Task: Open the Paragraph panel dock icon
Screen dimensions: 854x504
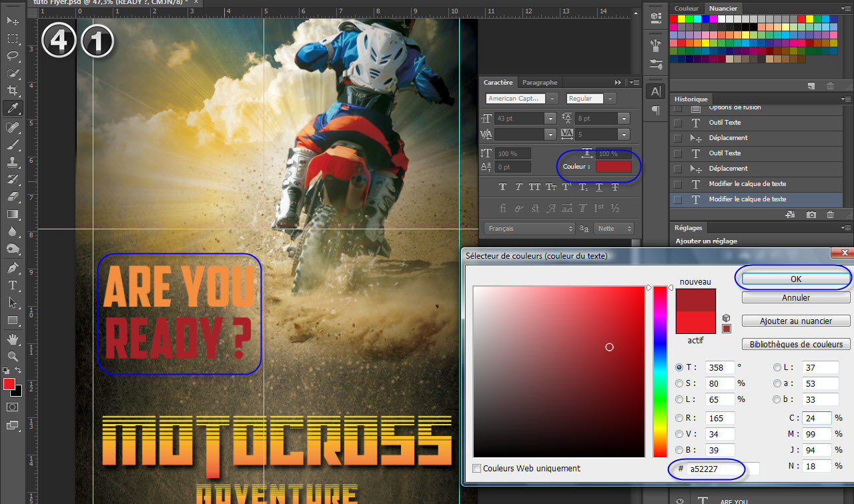Action: pyautogui.click(x=656, y=109)
